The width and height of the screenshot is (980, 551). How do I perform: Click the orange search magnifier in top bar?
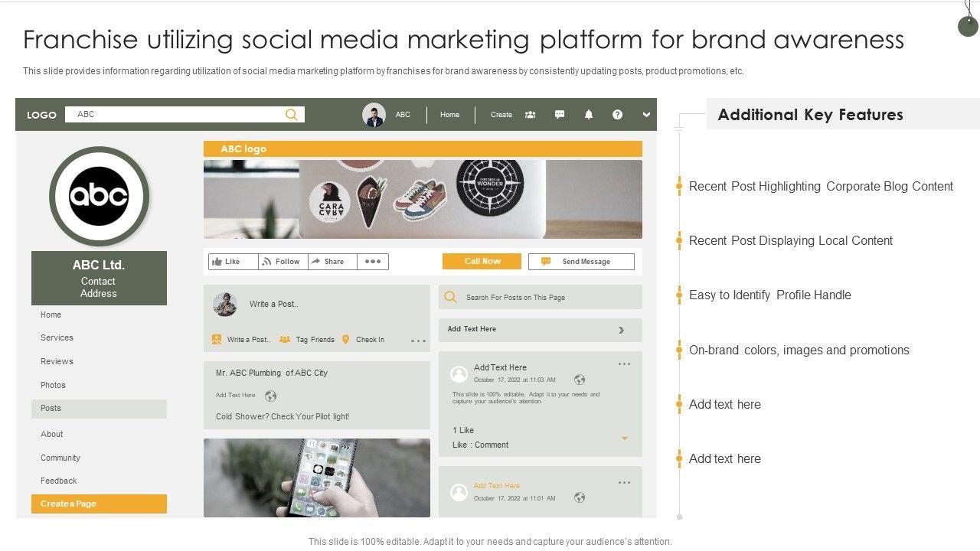point(291,115)
